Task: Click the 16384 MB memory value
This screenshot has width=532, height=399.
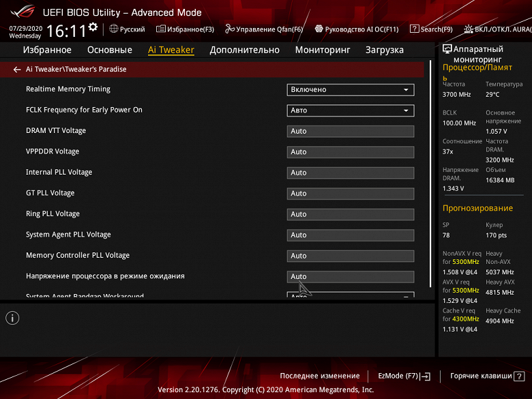Action: coord(500,180)
